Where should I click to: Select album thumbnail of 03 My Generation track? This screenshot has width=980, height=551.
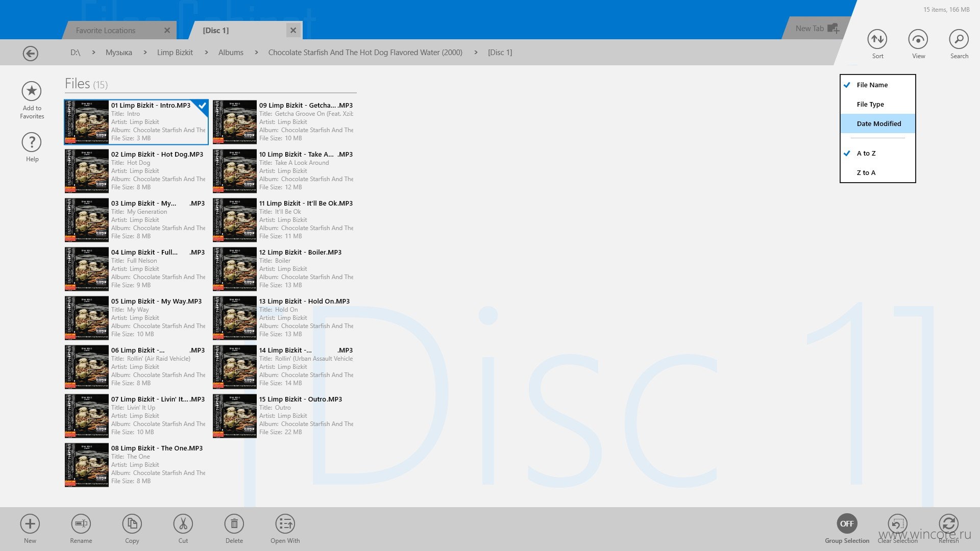click(x=87, y=220)
